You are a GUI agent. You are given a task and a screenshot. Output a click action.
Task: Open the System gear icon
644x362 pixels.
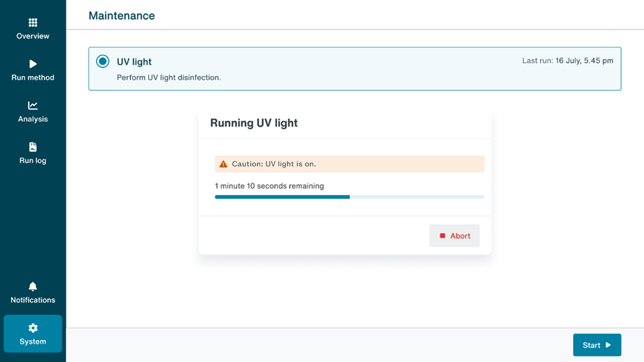coord(33,328)
